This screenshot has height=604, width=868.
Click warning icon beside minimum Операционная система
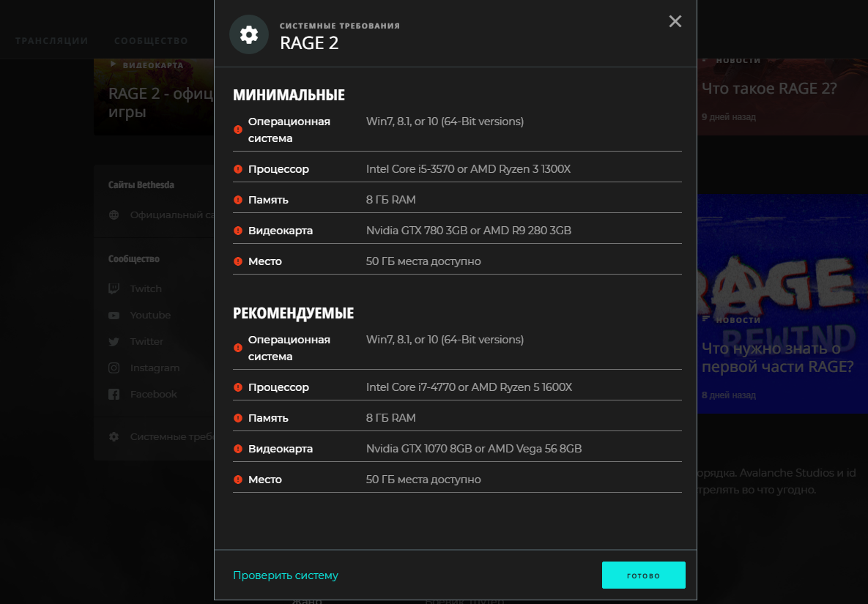click(238, 130)
